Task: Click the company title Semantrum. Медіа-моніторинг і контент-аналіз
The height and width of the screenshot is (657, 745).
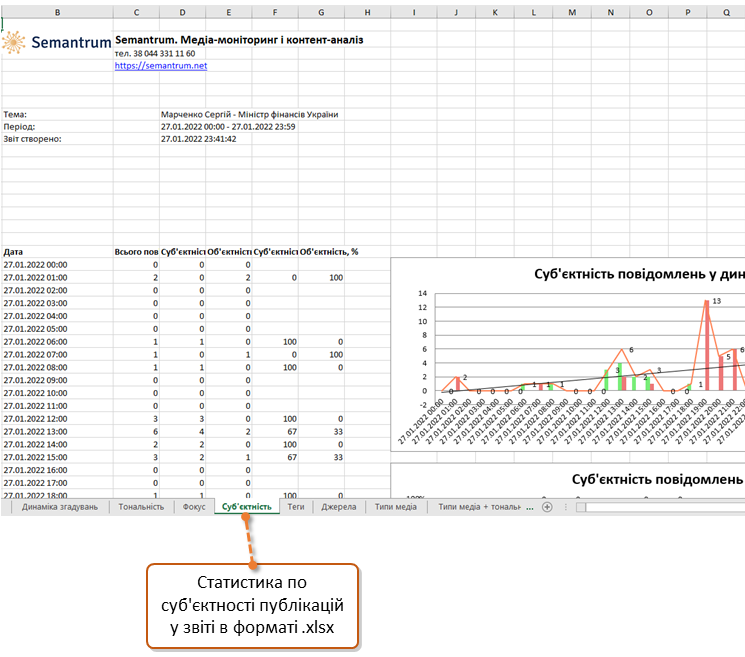Action: tap(239, 40)
